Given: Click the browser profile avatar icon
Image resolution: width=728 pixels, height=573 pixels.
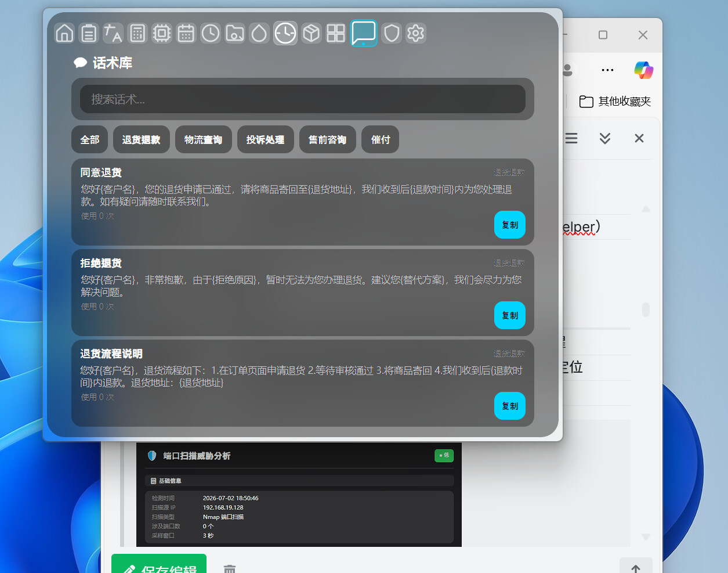Looking at the screenshot, I should (x=567, y=70).
